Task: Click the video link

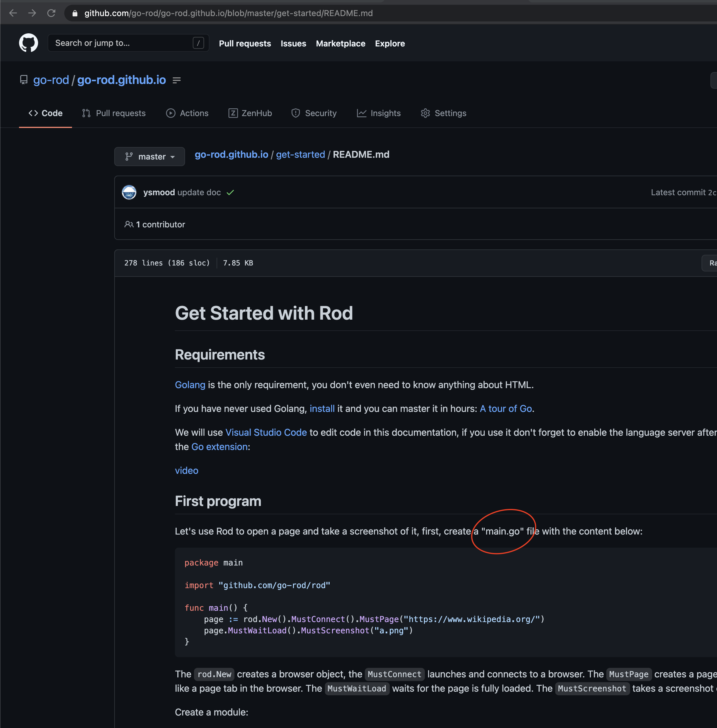Action: 187,470
